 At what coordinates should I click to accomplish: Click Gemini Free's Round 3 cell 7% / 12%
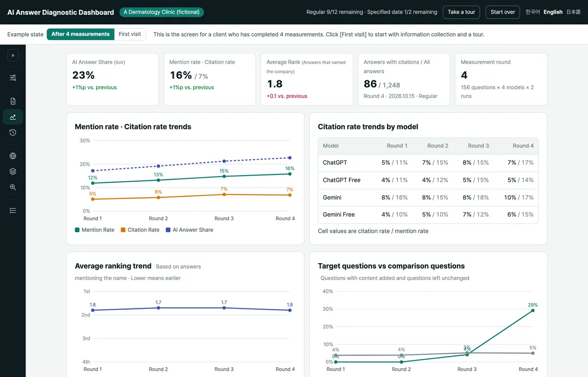pyautogui.click(x=475, y=214)
